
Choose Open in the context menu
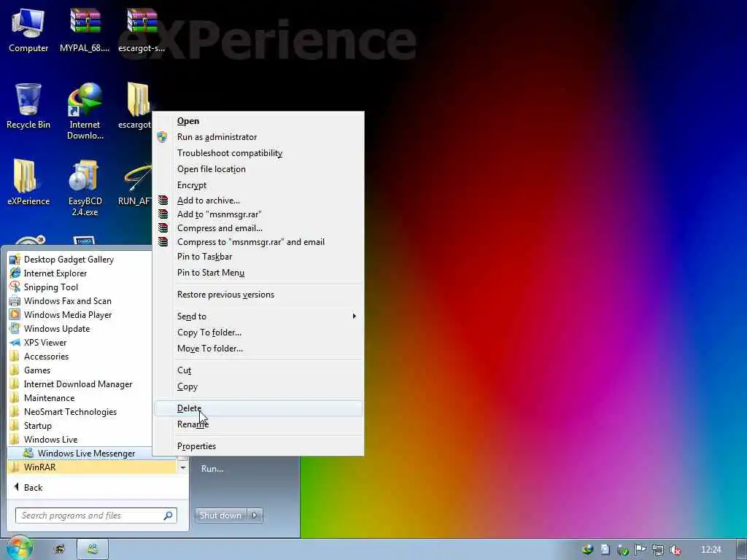pos(259,121)
